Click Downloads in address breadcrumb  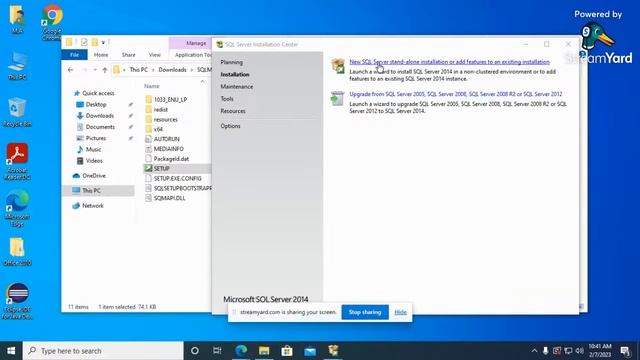click(x=172, y=70)
